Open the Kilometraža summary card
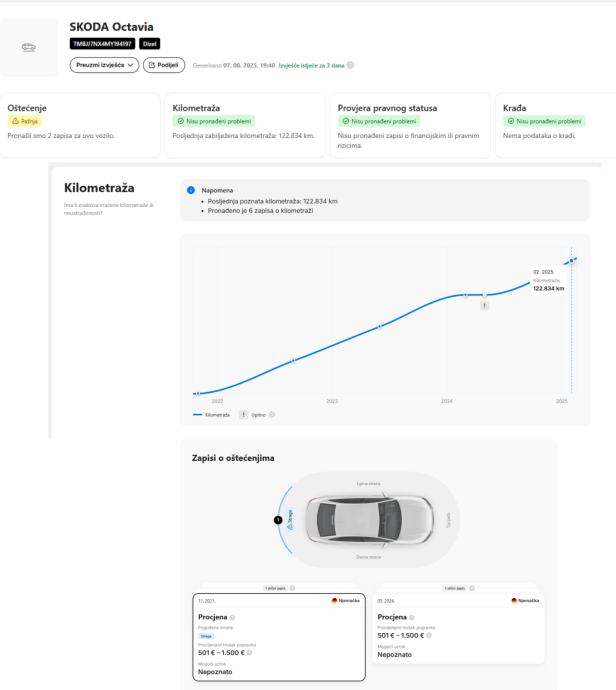616x690 pixels. pos(247,125)
